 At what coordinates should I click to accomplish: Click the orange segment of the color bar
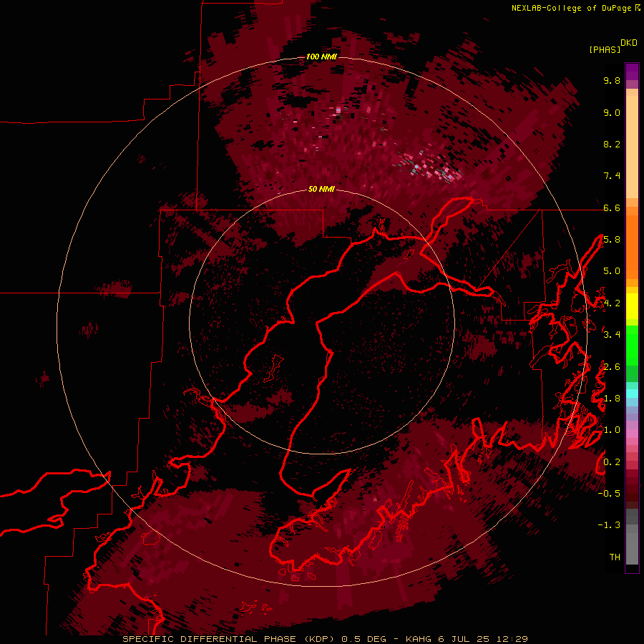(632, 246)
